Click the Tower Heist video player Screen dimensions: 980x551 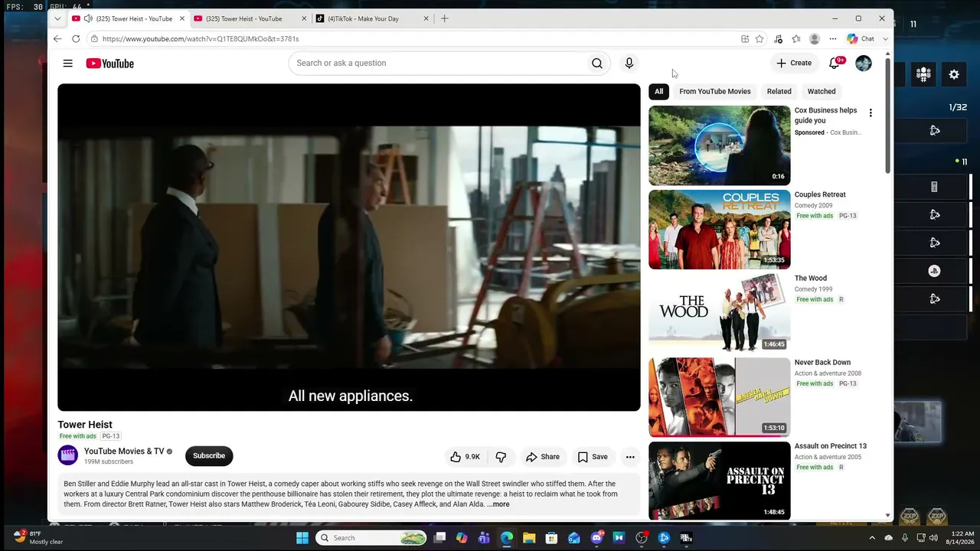pos(349,247)
